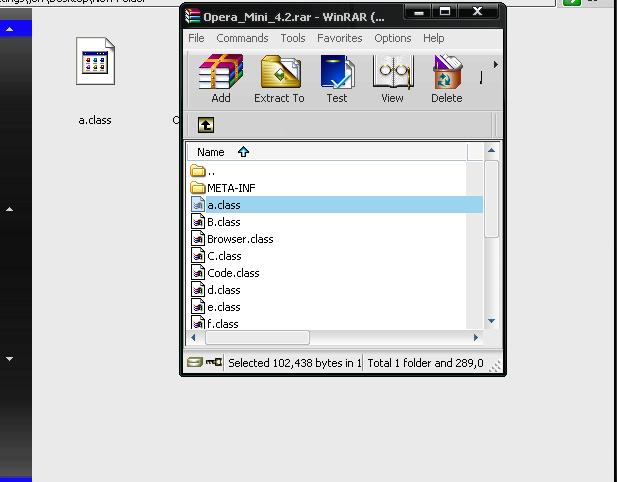Click the Code.class file icon

pyautogui.click(x=198, y=272)
